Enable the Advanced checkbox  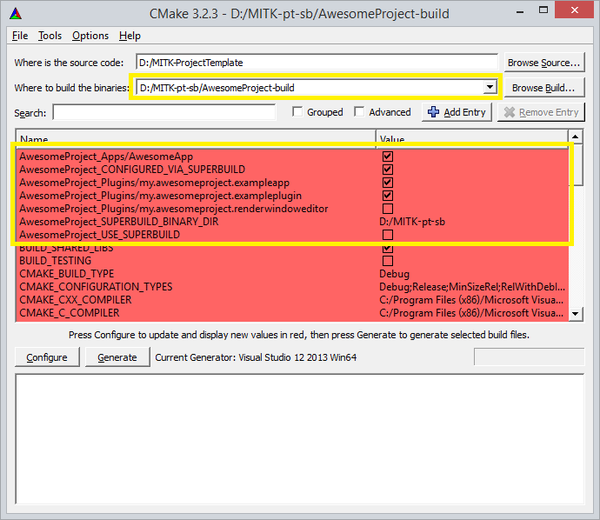[360, 113]
